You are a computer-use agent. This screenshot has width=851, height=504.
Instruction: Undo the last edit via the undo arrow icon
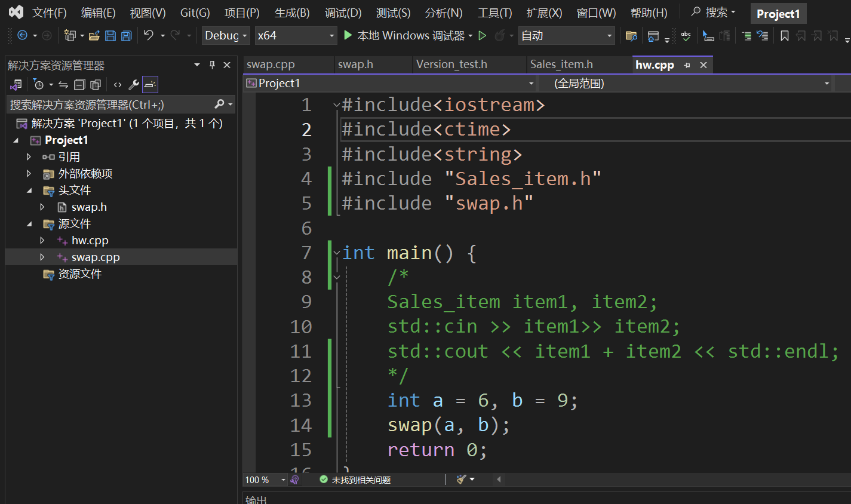pyautogui.click(x=149, y=36)
